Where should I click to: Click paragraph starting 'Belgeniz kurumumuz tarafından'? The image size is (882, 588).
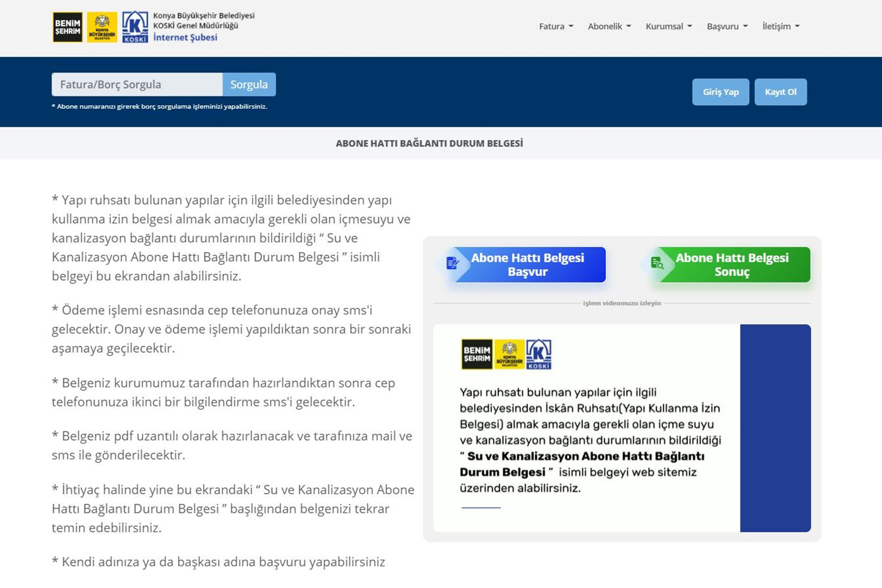223,392
